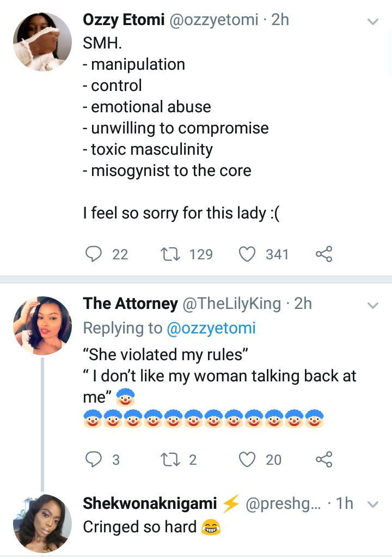
Task: Open dropdown arrow on The Attorney's tweet
Action: [x=373, y=305]
